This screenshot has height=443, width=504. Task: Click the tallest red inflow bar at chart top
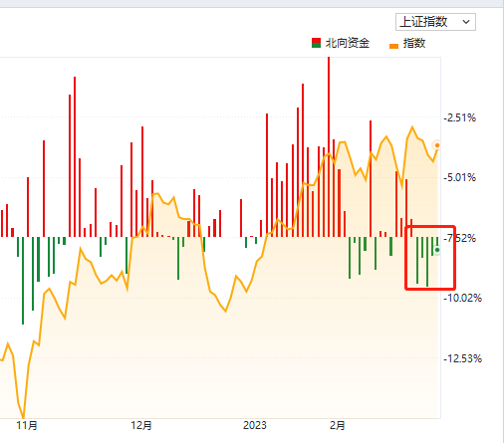(329, 146)
